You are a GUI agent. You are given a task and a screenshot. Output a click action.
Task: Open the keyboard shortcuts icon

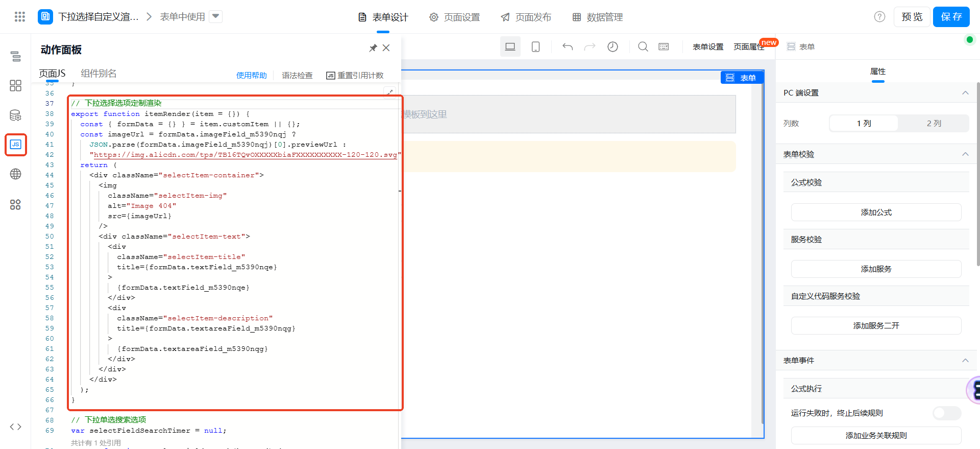pyautogui.click(x=664, y=46)
